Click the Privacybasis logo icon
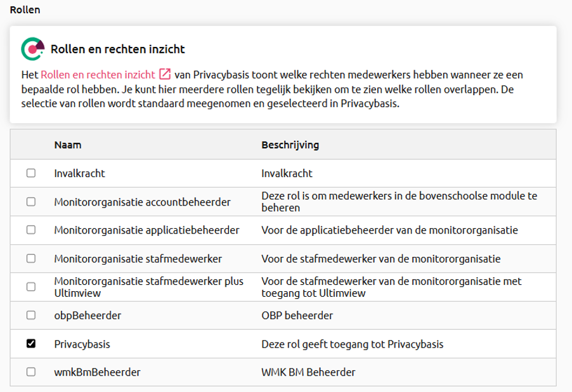This screenshot has width=572, height=392. tap(33, 48)
